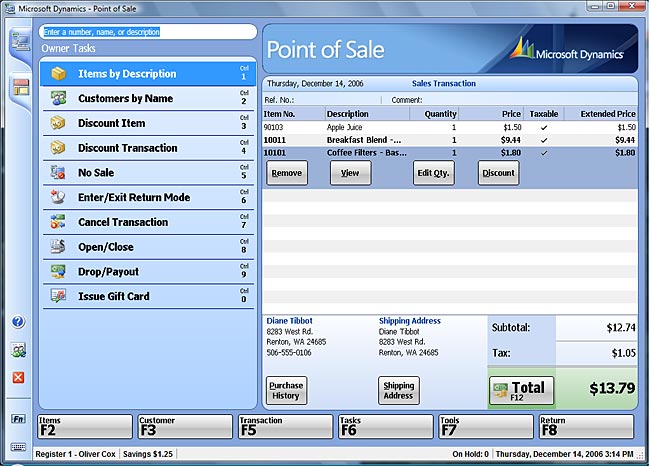
Task: Toggle taxable checkmark for Apple Juice
Action: tap(544, 128)
